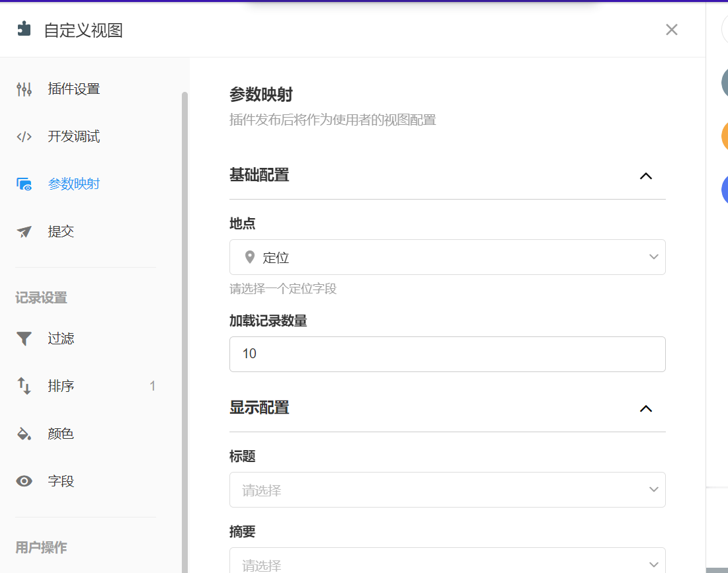Collapse the 显示配置 section

645,408
